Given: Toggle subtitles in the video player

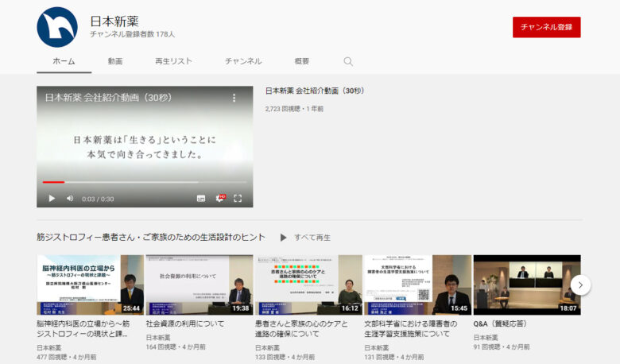Looking at the screenshot, I should pyautogui.click(x=201, y=199).
